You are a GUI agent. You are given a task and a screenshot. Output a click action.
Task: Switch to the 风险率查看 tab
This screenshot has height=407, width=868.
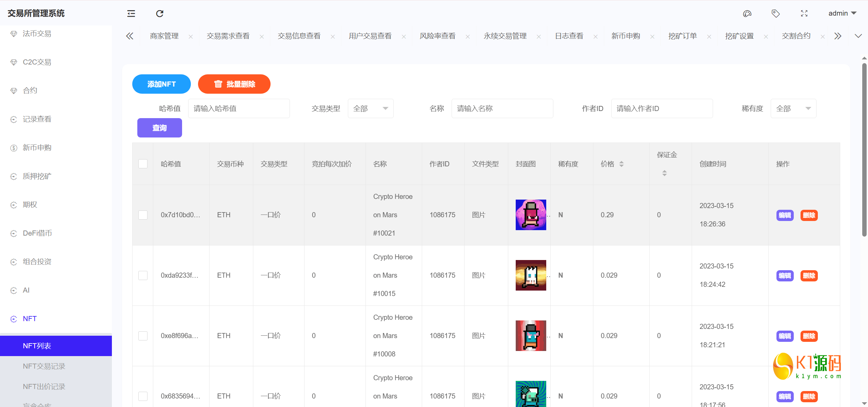pos(437,36)
